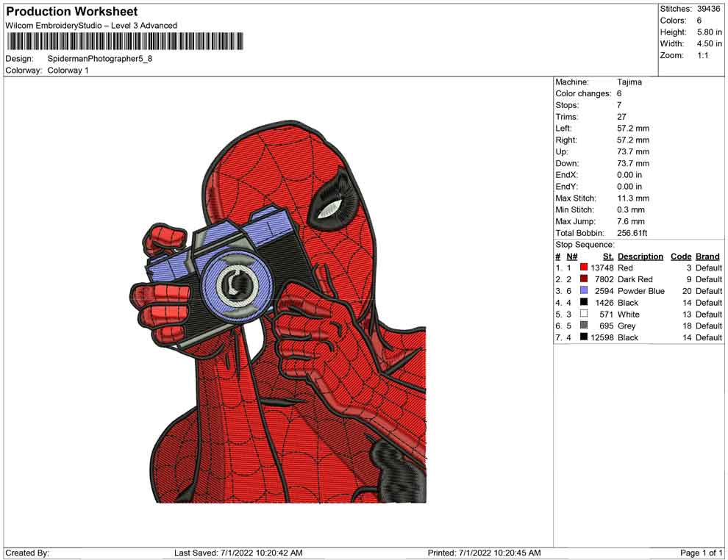This screenshot has width=728, height=560.
Task: Click the Red color swatch in stop 1
Action: coord(584,268)
